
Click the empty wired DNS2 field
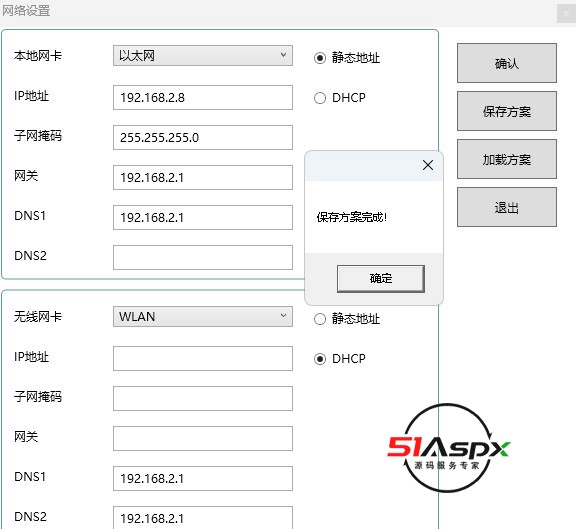click(203, 258)
